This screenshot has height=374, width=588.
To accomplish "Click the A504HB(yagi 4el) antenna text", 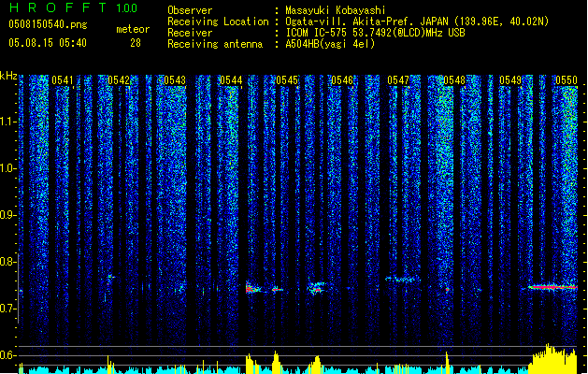I will [x=330, y=44].
